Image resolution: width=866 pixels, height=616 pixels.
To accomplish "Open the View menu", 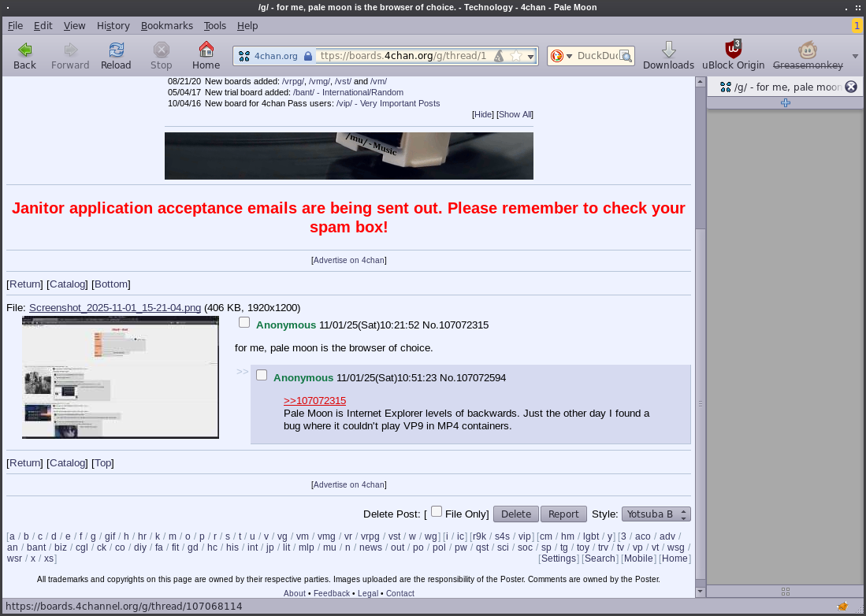I will 74,25.
